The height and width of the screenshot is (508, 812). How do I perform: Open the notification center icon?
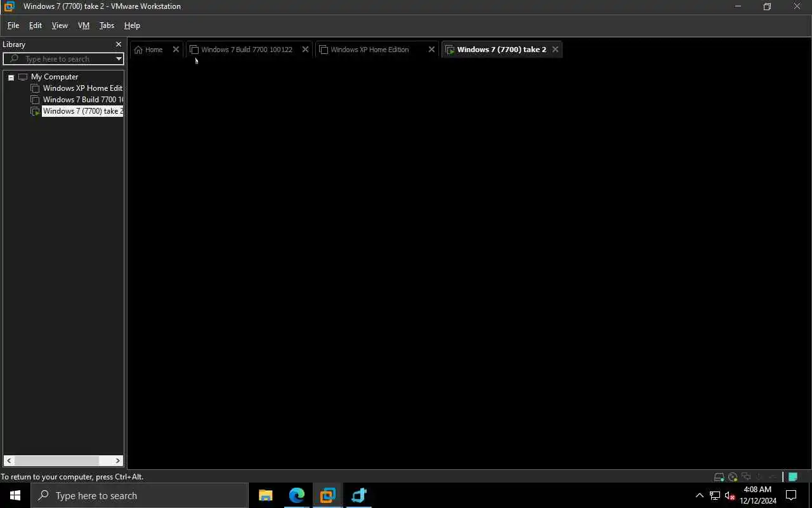[x=792, y=495]
